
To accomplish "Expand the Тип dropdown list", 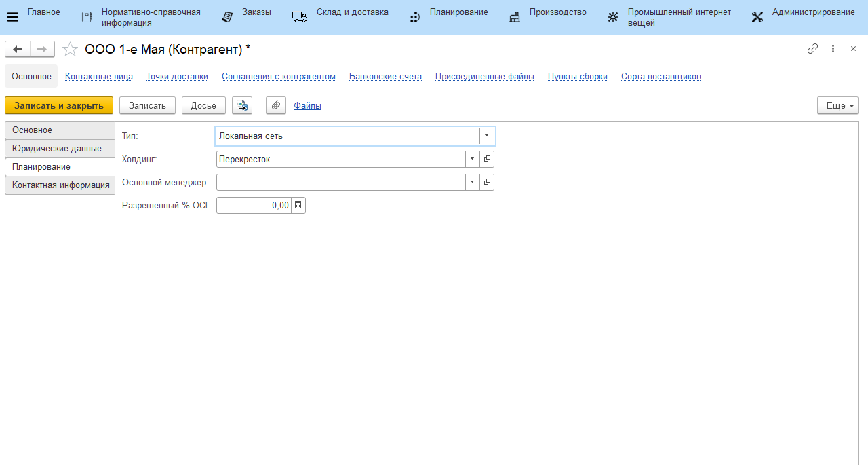I will coord(486,136).
